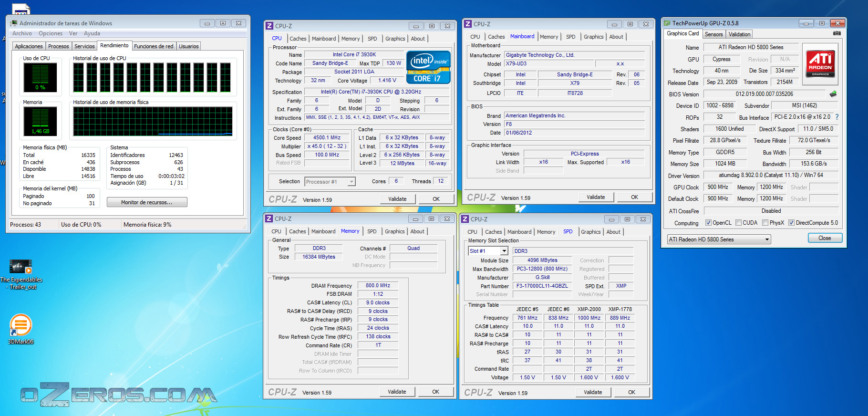Click the Intel Core i7 logo badge

coord(428,67)
